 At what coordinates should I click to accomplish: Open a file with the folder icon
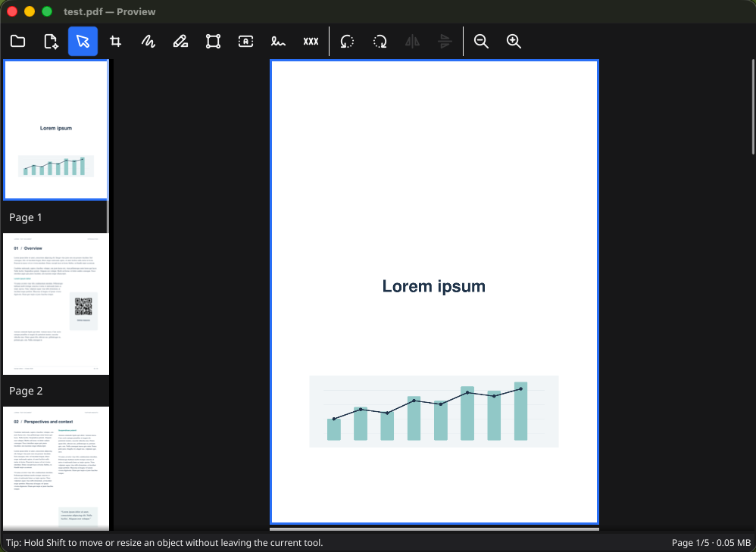coord(18,42)
